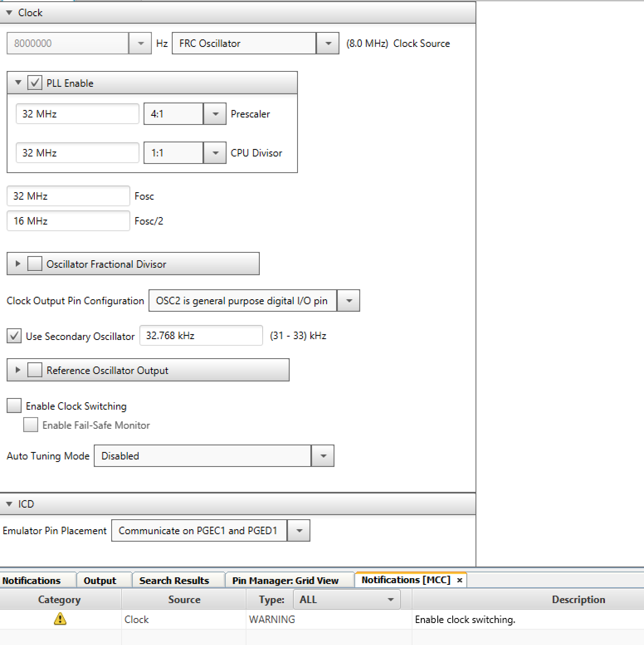This screenshot has width=644, height=645.
Task: Open the FRC Oscillator clock source dropdown
Action: point(328,43)
